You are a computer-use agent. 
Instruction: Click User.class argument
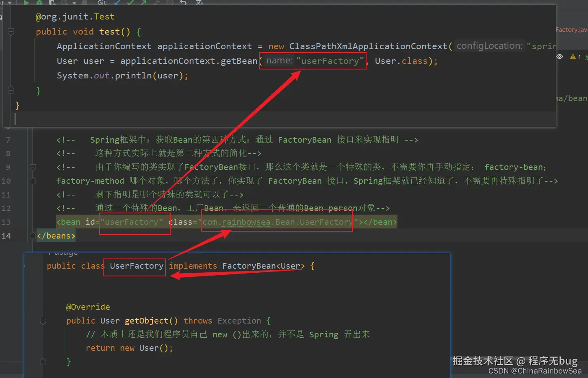click(x=401, y=61)
